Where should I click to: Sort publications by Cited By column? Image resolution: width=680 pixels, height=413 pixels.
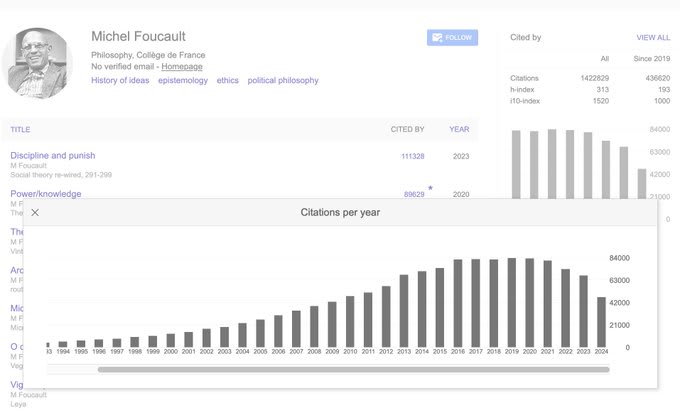(407, 129)
